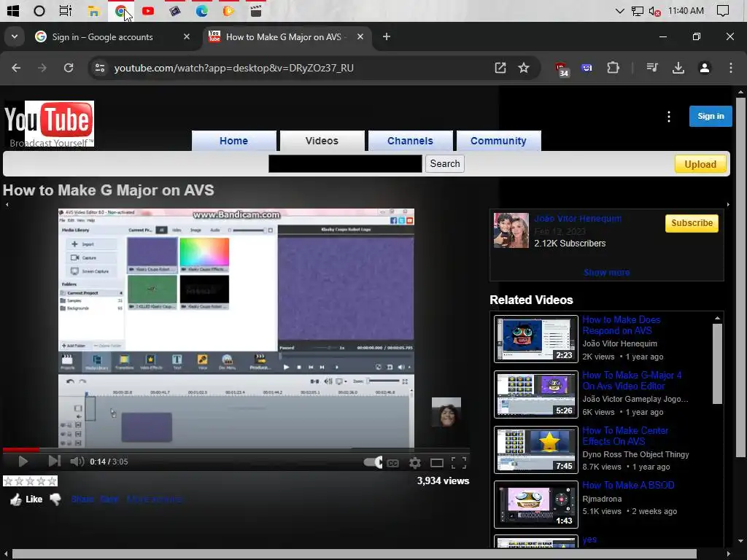Image resolution: width=747 pixels, height=560 pixels.
Task: Open the More actions link
Action: (155, 499)
